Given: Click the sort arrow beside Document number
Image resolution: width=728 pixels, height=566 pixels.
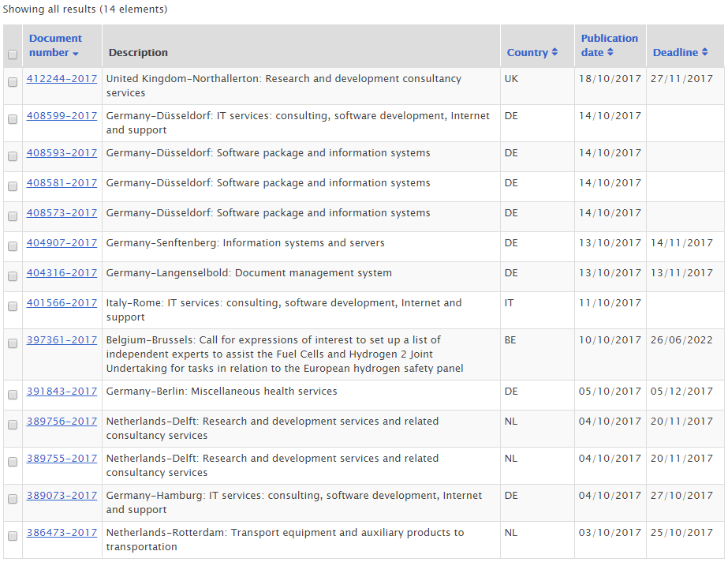Looking at the screenshot, I should click(76, 54).
